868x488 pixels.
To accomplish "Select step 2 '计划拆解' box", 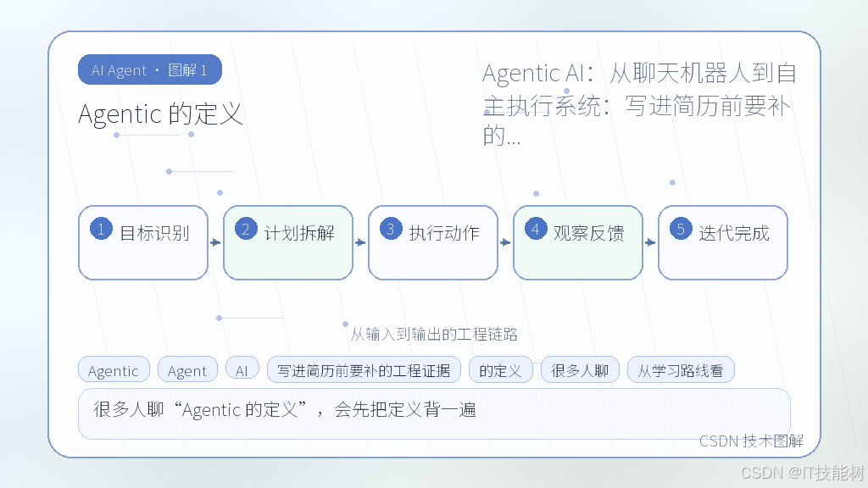I will click(x=288, y=242).
